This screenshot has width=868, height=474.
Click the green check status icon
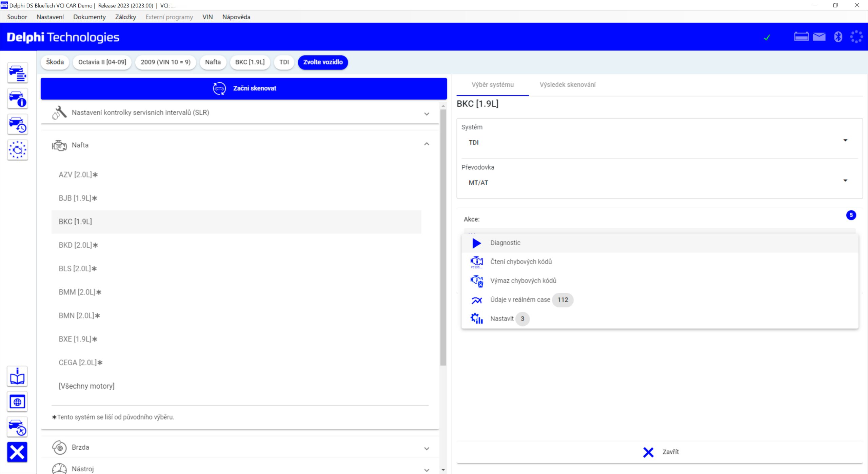767,37
